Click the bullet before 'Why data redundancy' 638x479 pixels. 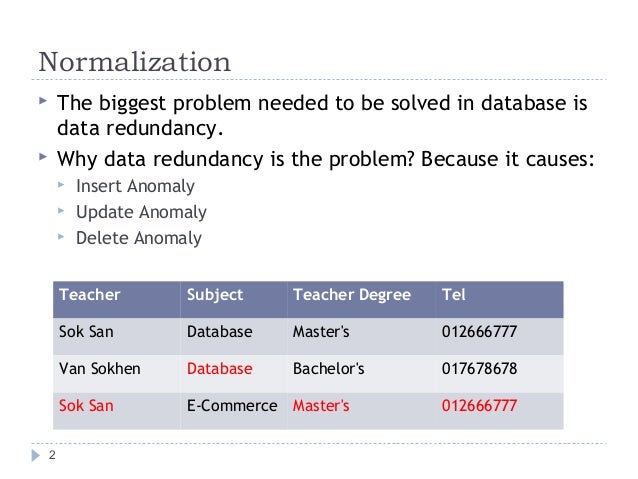43,156
